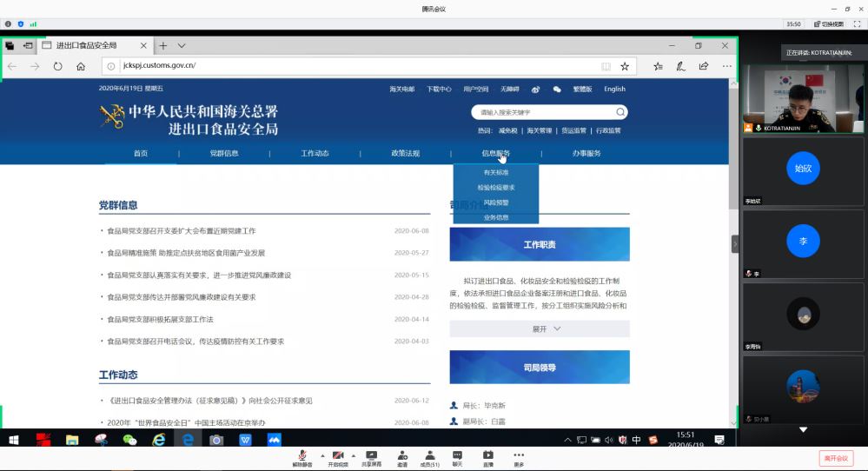
Task: Open File Explorer from taskbar
Action: tap(72, 440)
